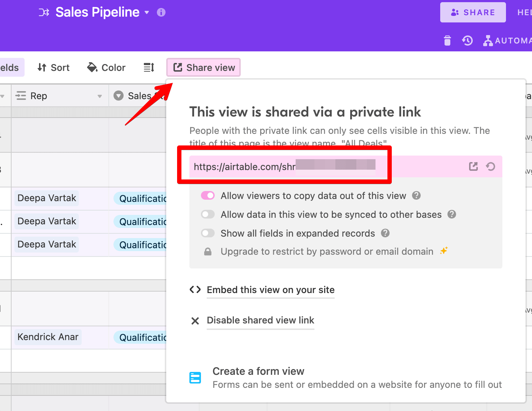Click the Sales Stage field type icon
The width and height of the screenshot is (532, 411).
pos(119,96)
